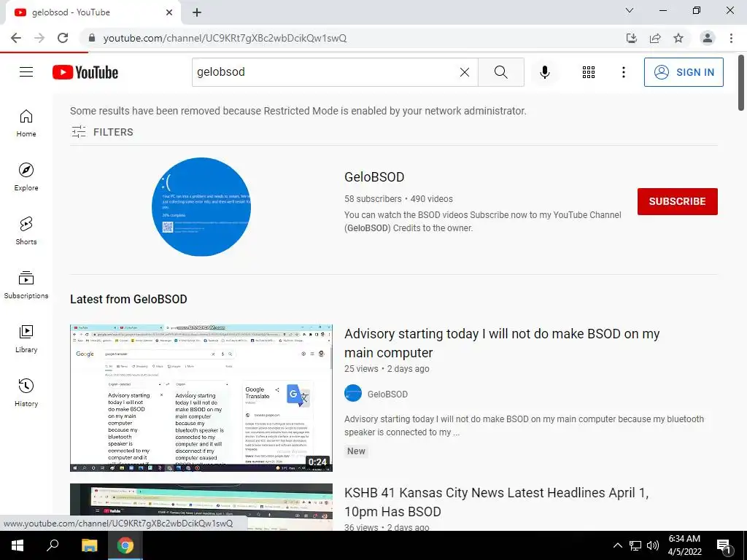Viewport: 747px width, 560px height.
Task: Bookmark this tab with star
Action: 678,38
